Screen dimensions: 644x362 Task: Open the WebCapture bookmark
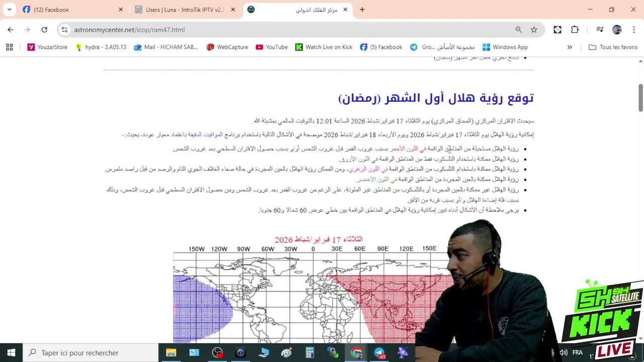point(227,47)
